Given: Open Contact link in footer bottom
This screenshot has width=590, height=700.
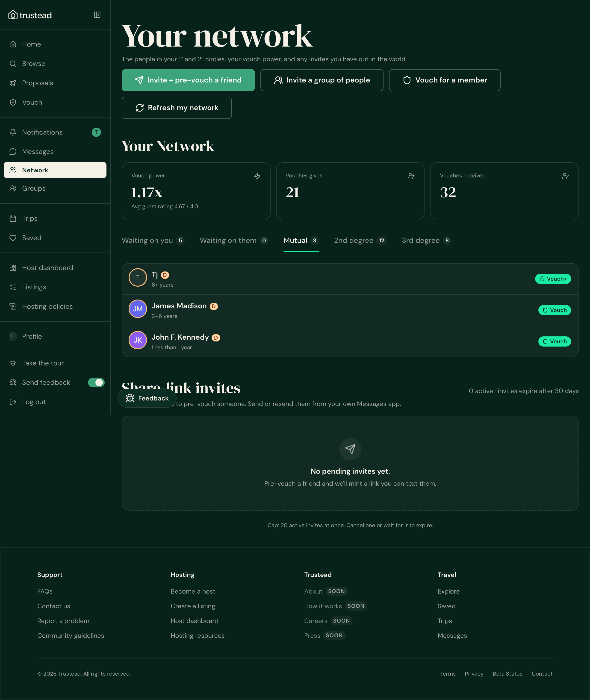Looking at the screenshot, I should pos(542,674).
